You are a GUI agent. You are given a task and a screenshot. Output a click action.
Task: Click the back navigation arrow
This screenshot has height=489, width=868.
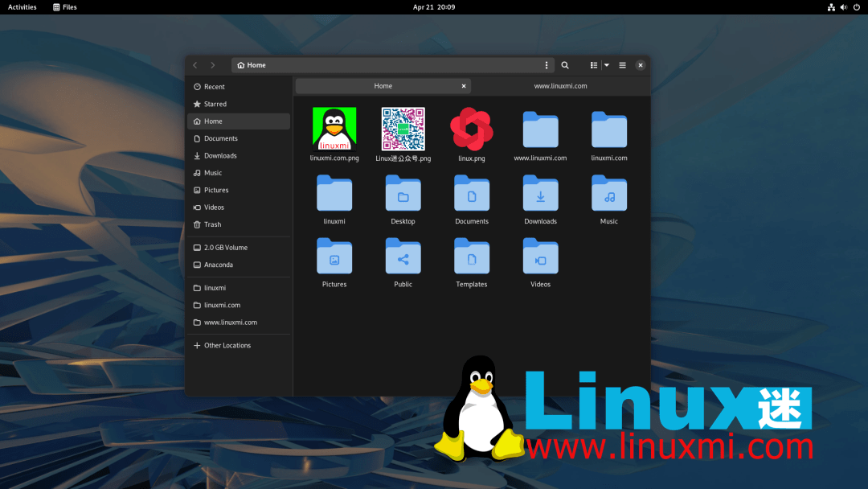click(194, 65)
